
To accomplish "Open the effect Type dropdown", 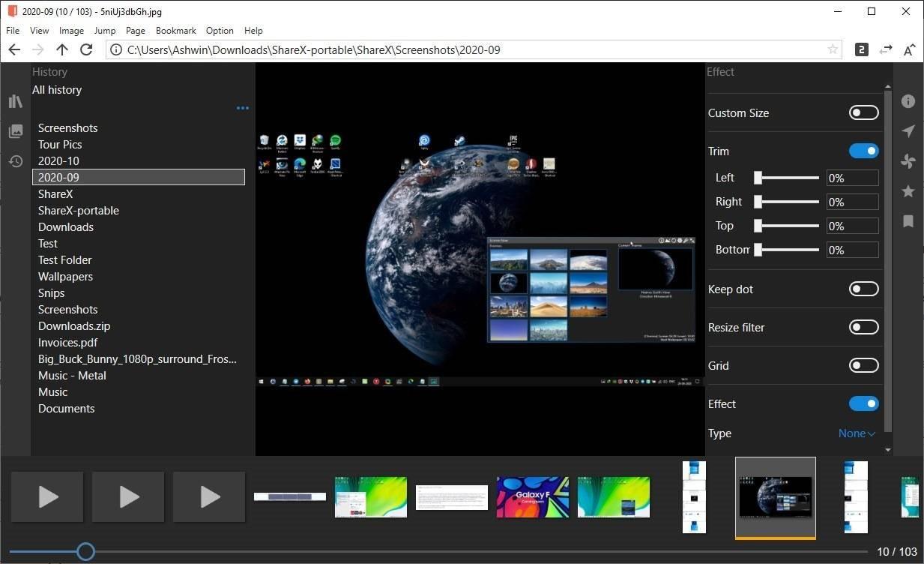I will click(857, 433).
